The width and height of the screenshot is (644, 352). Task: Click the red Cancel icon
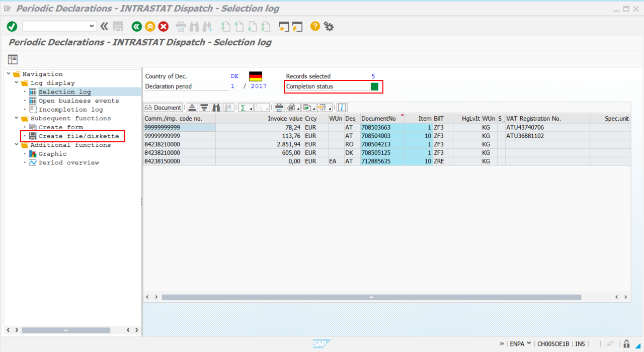[x=164, y=26]
